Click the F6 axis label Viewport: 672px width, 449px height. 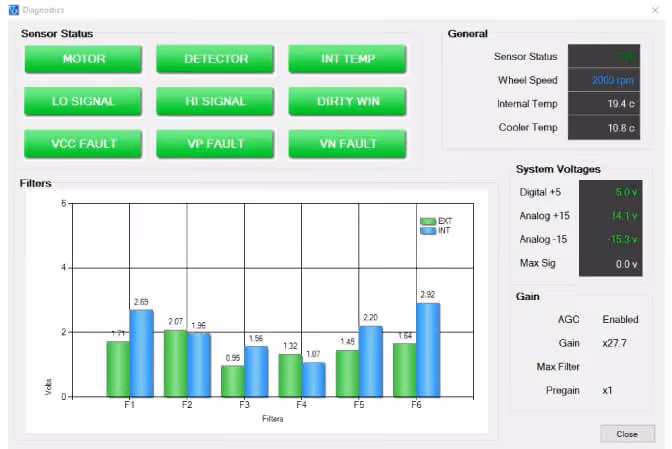pyautogui.click(x=416, y=405)
